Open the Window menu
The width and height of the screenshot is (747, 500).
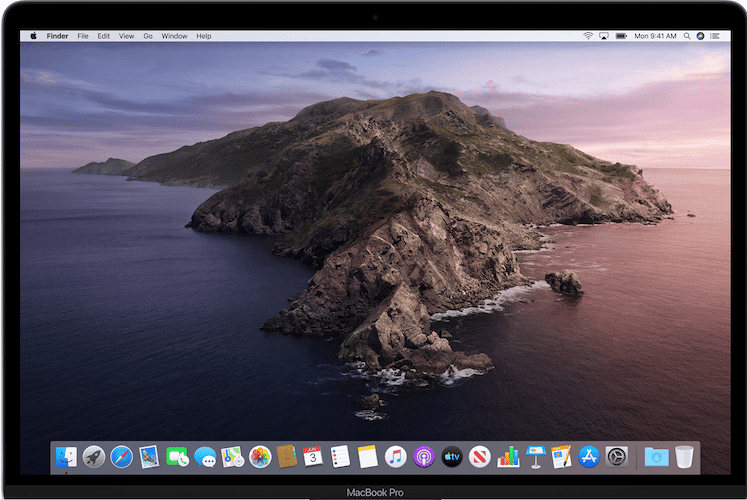click(174, 36)
